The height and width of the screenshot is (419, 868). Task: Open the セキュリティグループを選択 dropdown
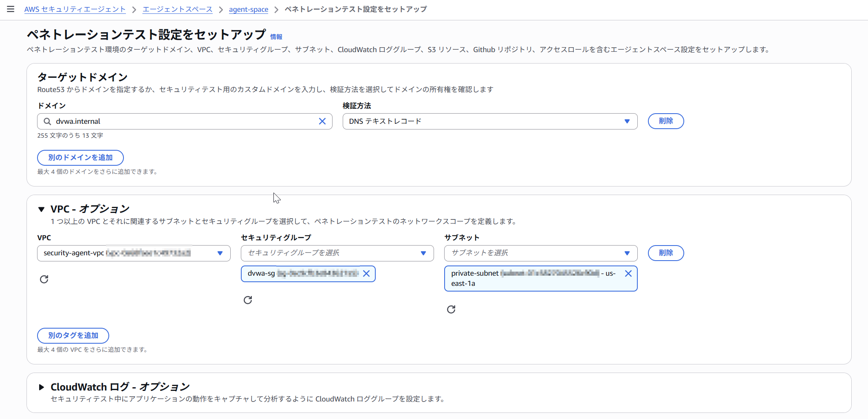pyautogui.click(x=337, y=253)
